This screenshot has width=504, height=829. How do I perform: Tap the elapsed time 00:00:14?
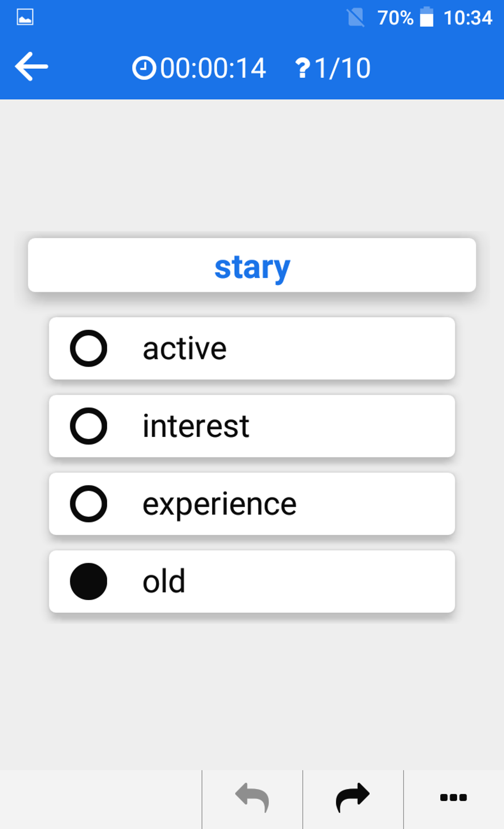coord(213,68)
